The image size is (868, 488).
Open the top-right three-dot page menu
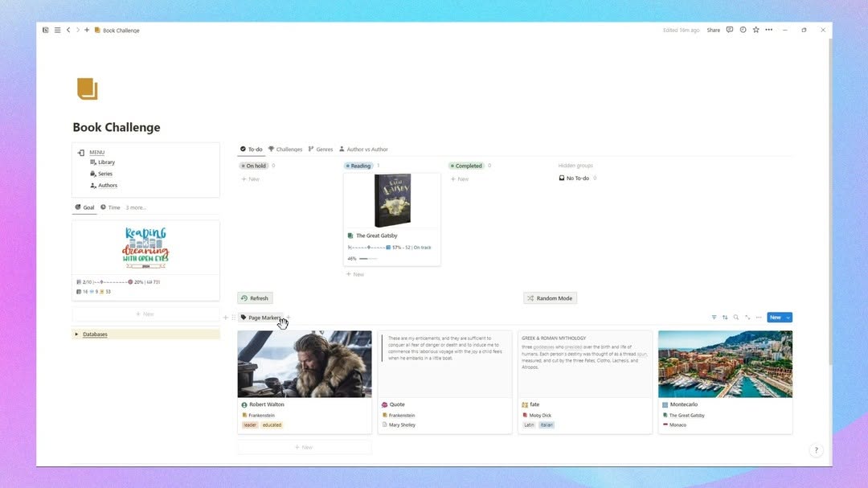(x=769, y=30)
